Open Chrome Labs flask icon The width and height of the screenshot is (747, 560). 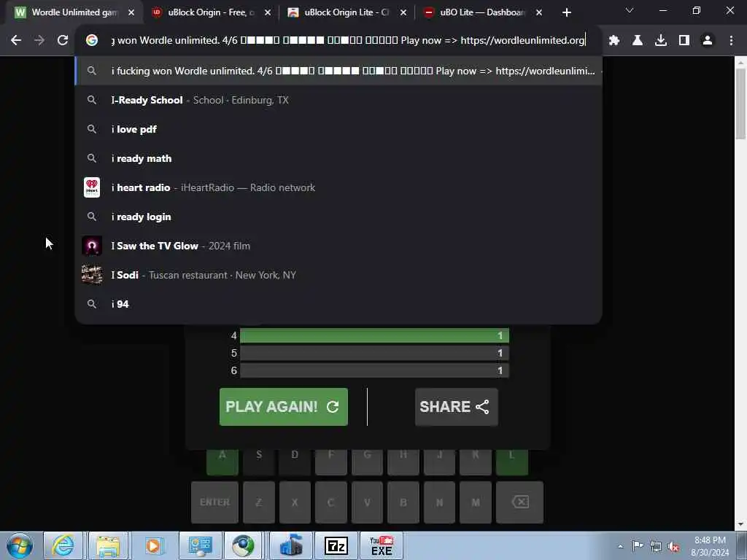(x=638, y=41)
